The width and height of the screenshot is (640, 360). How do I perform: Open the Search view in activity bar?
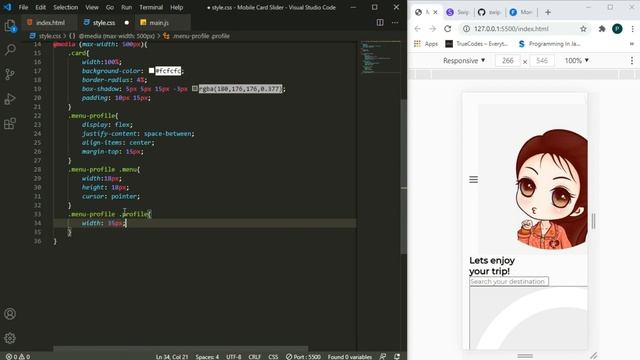click(10, 50)
